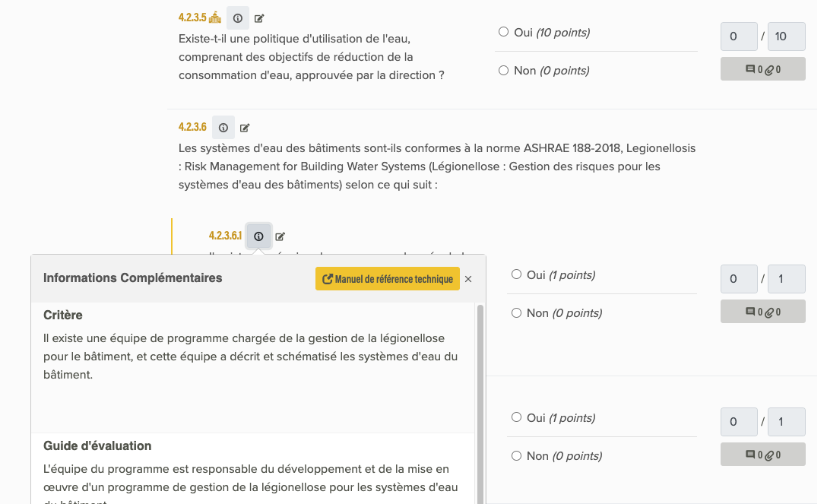This screenshot has height=504, width=827.
Task: Click edit icon beside 4.2.3.6.1
Action: pos(280,236)
